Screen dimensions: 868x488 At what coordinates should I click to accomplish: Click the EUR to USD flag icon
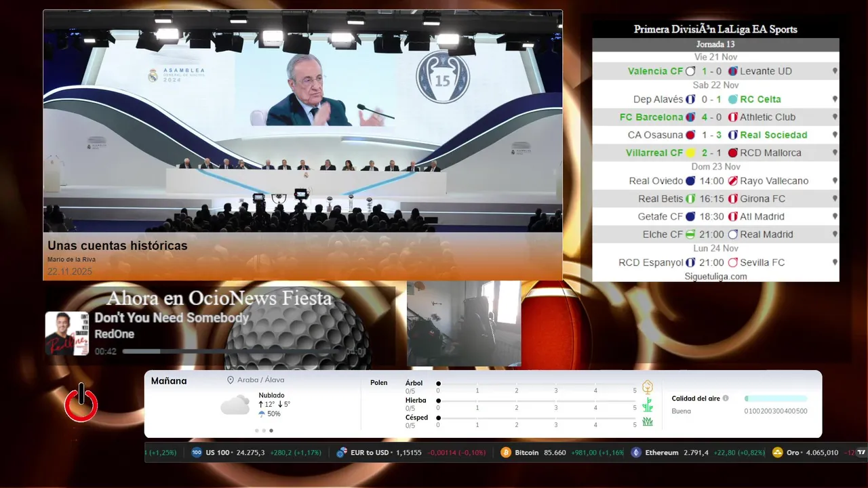[342, 452]
